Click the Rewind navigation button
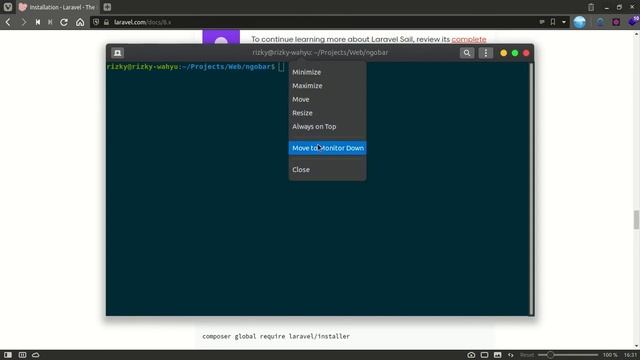Viewport: 640px width, 360px height. pos(38,22)
